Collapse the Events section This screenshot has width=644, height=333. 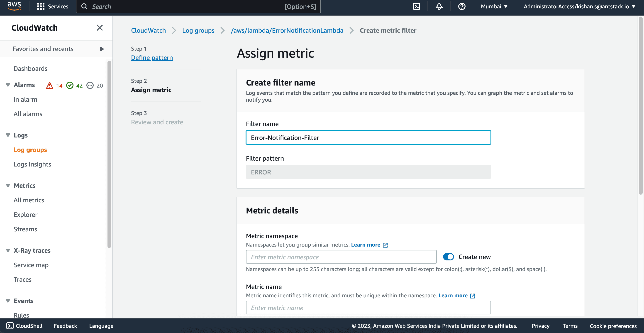click(x=8, y=301)
